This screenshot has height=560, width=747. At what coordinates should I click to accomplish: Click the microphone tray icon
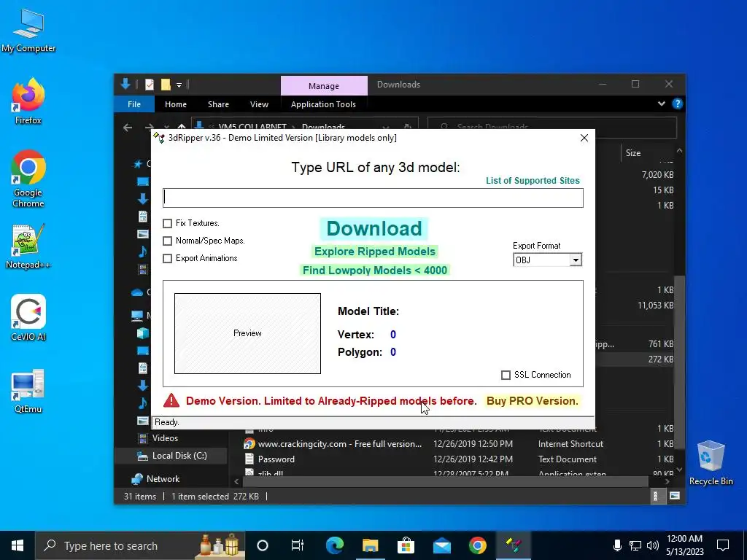click(617, 545)
